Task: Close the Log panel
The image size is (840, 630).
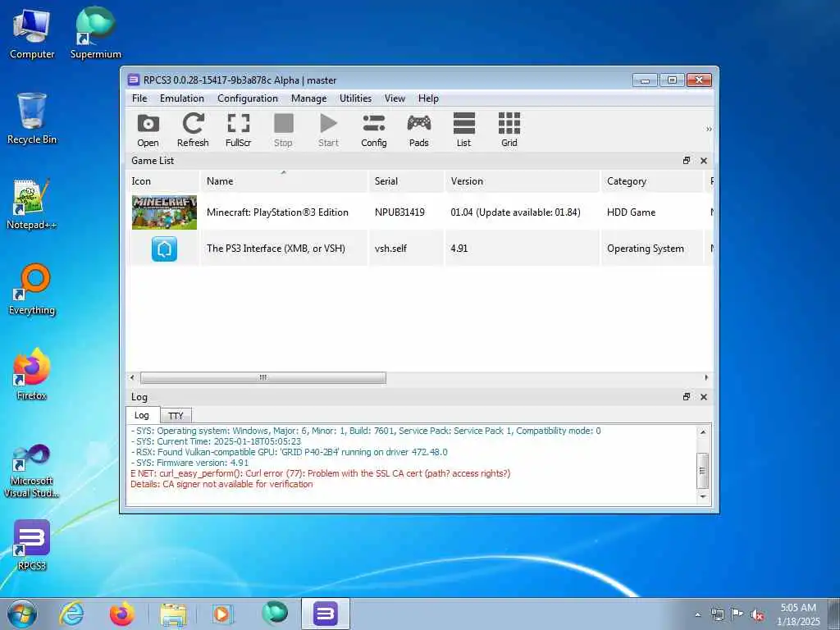Action: [704, 397]
